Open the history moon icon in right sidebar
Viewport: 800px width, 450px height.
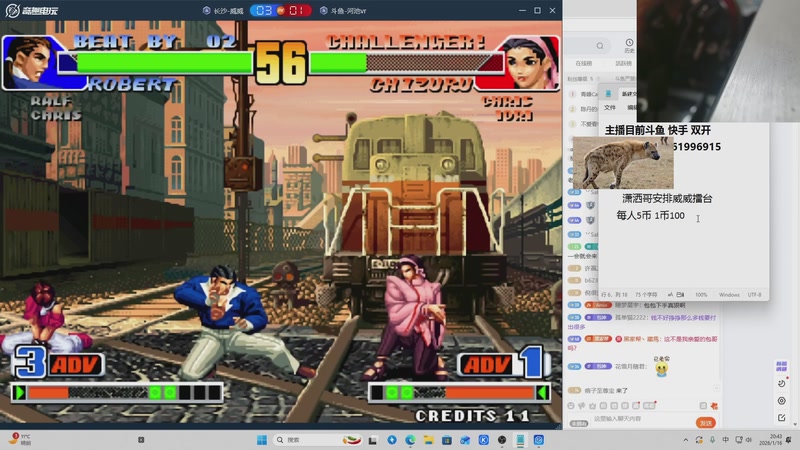point(782,383)
